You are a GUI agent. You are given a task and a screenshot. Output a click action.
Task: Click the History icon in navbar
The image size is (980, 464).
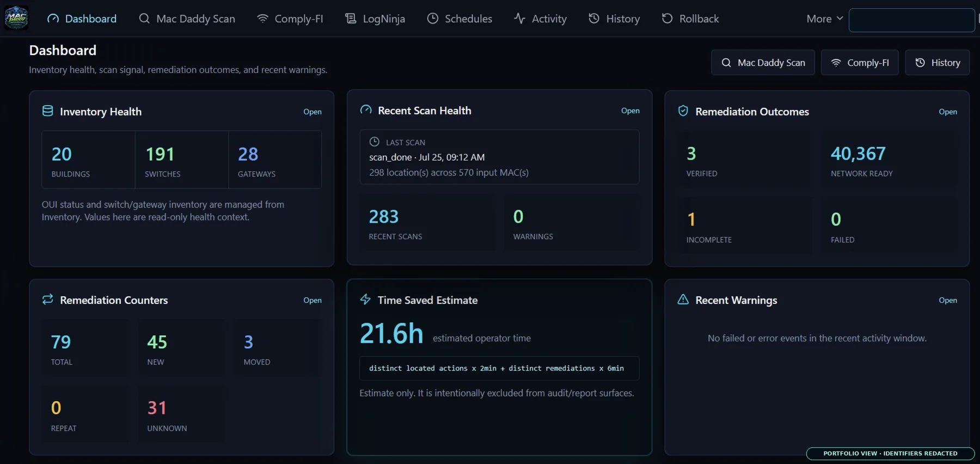pyautogui.click(x=594, y=19)
